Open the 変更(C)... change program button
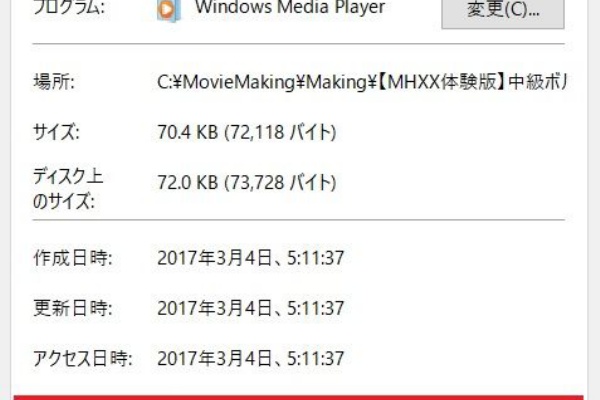The width and height of the screenshot is (600, 400). click(503, 11)
